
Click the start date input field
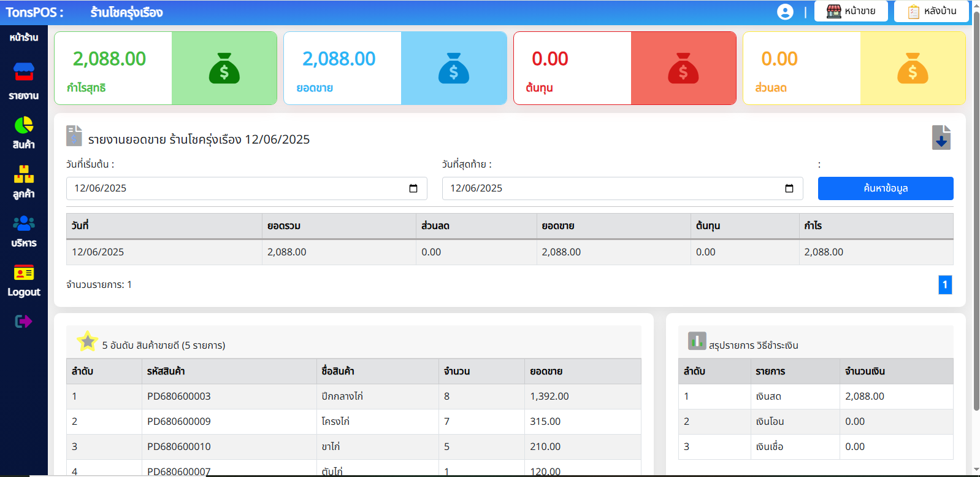coord(233,188)
